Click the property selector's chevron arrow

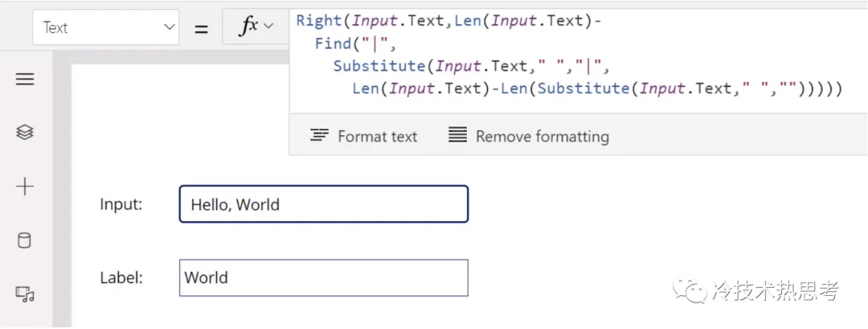[x=169, y=27]
